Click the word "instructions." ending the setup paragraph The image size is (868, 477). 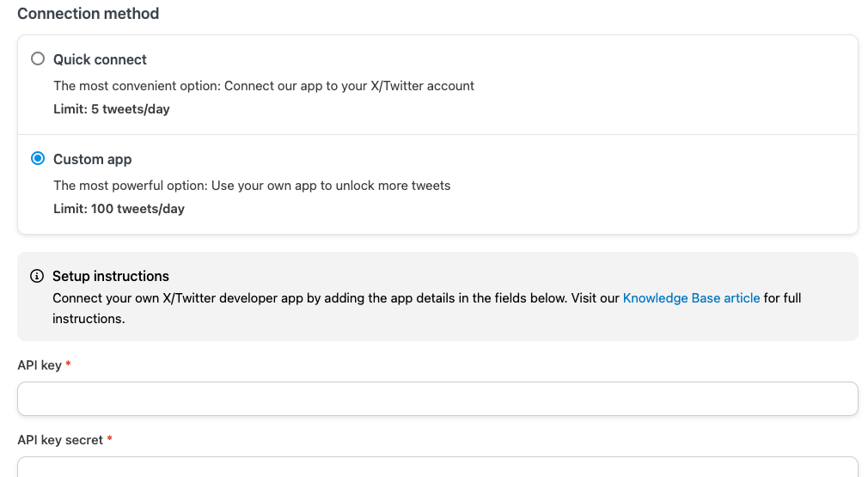click(x=89, y=319)
